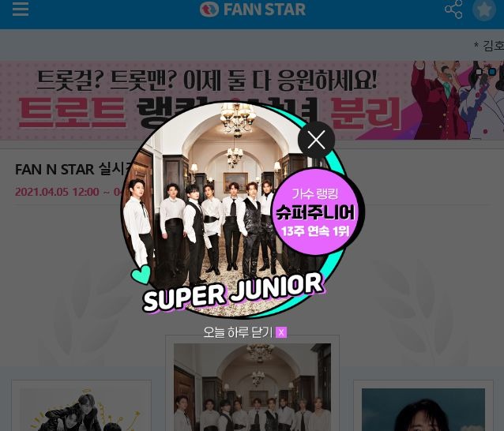Click the 2021.04.05 12:00 date range
This screenshot has width=504, height=431.
tap(69, 192)
